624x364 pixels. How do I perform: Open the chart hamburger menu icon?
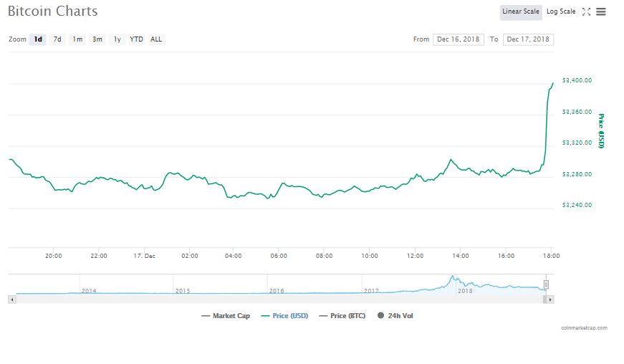600,12
